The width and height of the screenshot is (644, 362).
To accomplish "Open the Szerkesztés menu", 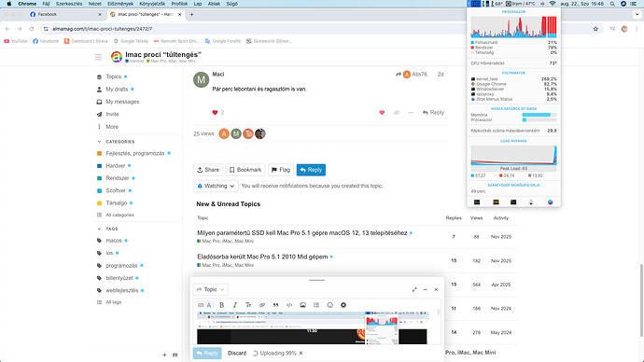I will [69, 4].
